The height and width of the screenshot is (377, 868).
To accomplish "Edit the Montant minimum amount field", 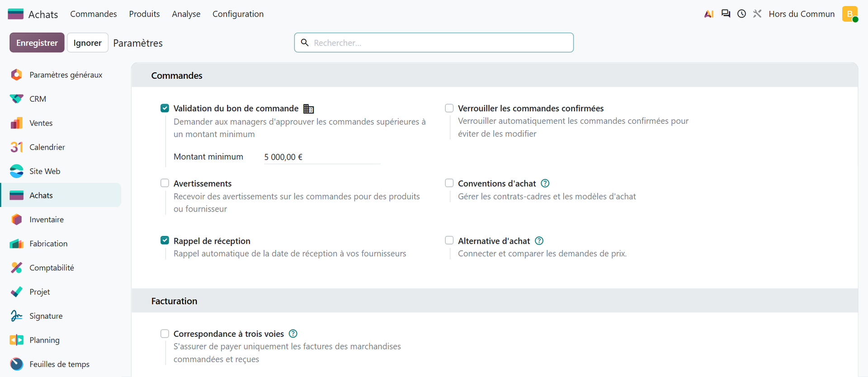I will tap(322, 157).
